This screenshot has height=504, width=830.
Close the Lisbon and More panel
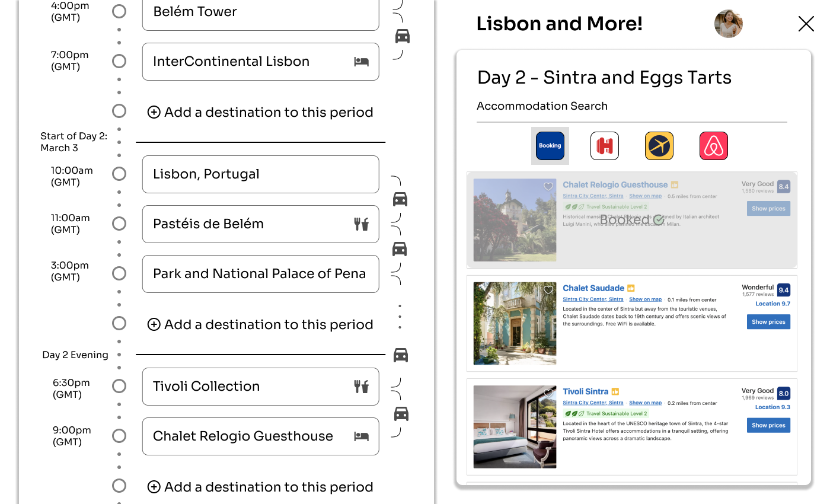coord(806,24)
